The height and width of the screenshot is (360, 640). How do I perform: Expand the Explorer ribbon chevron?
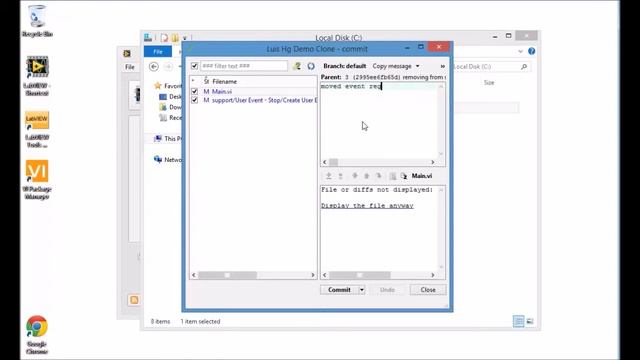520,51
